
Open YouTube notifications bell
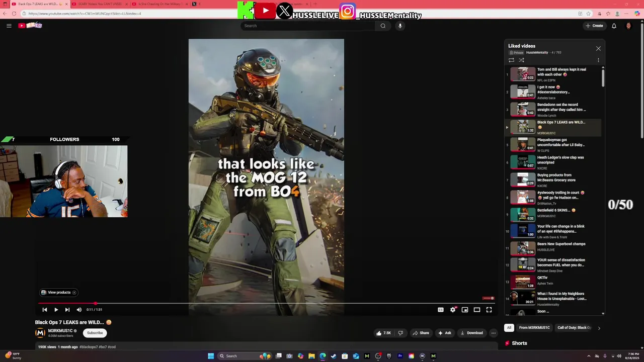pyautogui.click(x=614, y=26)
